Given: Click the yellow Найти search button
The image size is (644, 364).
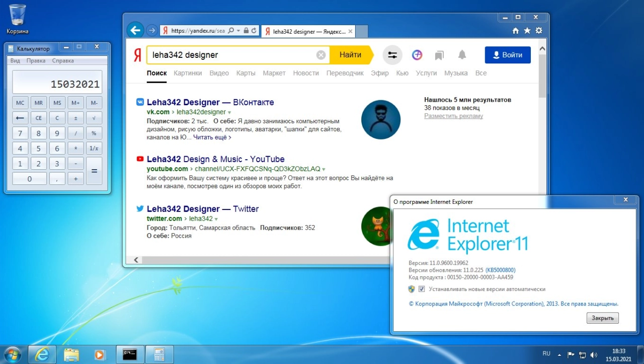Looking at the screenshot, I should (x=351, y=55).
